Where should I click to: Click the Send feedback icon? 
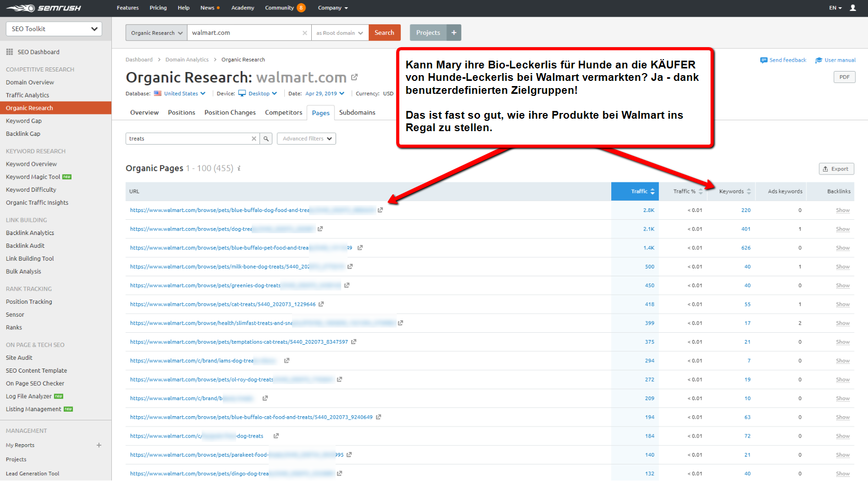click(x=763, y=60)
